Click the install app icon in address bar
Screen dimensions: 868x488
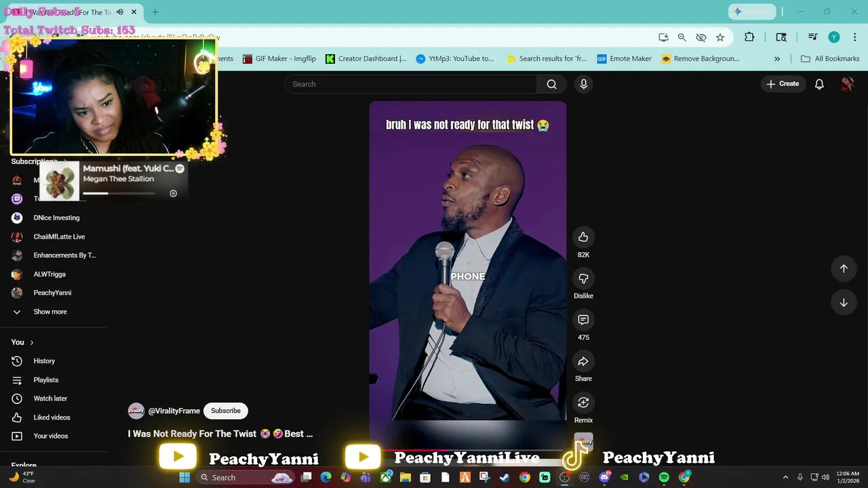point(663,37)
